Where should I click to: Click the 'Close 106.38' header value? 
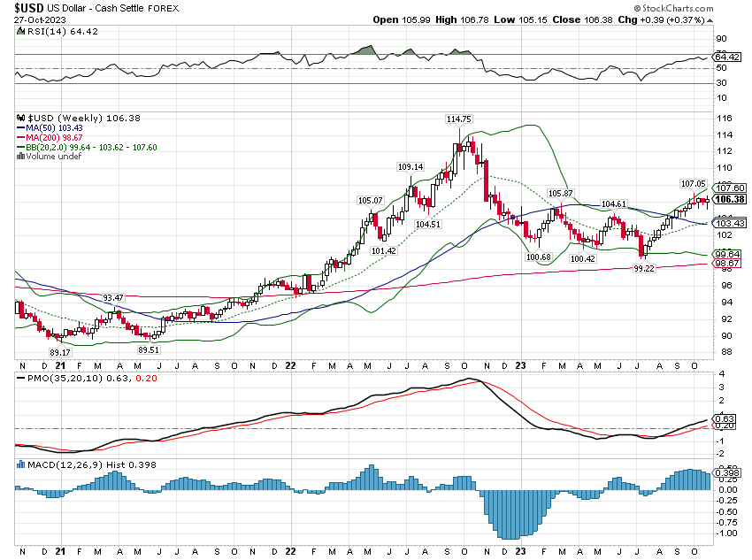582,19
